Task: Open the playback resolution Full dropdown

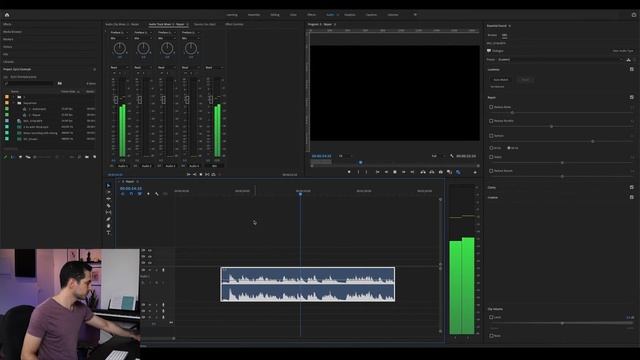Action: click(437, 156)
